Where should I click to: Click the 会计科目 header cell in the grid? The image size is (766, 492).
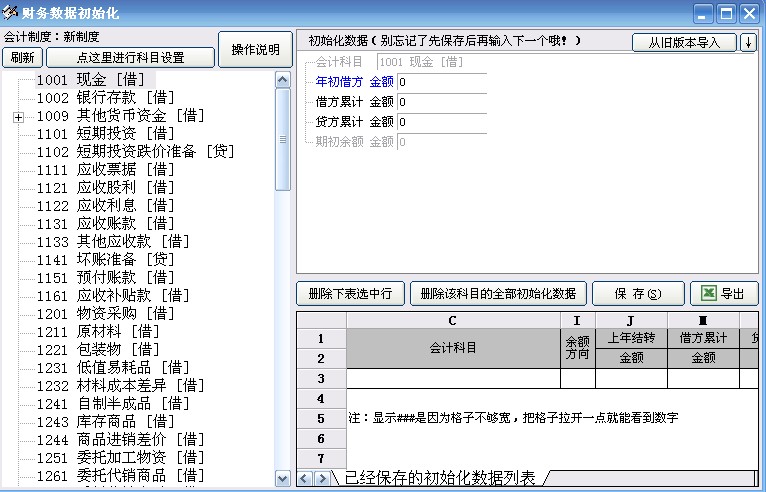pos(453,348)
